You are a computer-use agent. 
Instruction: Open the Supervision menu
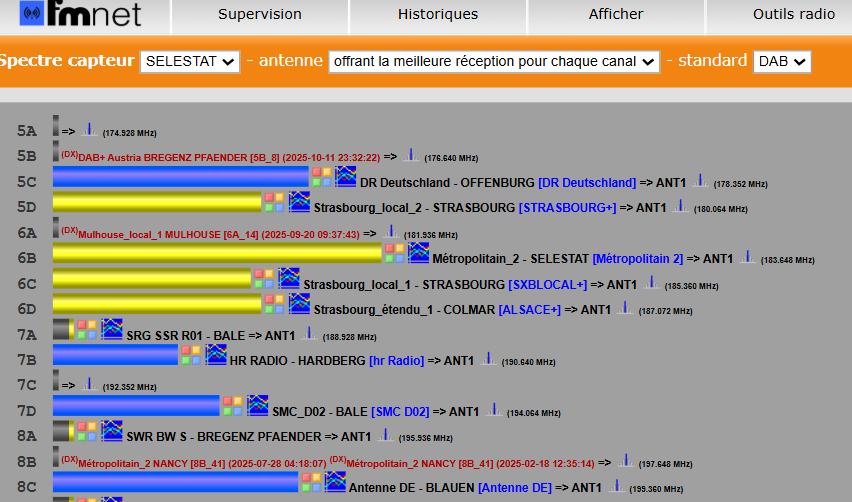(260, 15)
